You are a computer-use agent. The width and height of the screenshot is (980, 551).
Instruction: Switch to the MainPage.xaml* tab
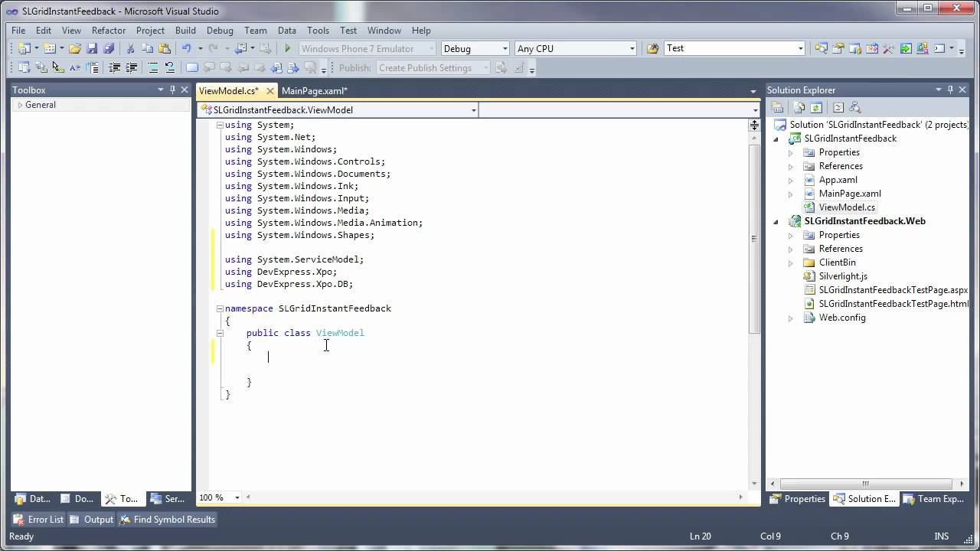coord(314,91)
